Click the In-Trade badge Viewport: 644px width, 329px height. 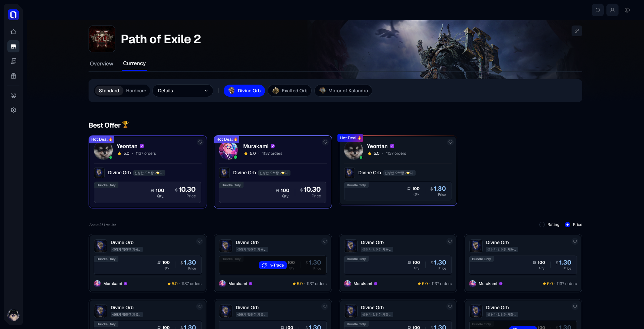[273, 265]
